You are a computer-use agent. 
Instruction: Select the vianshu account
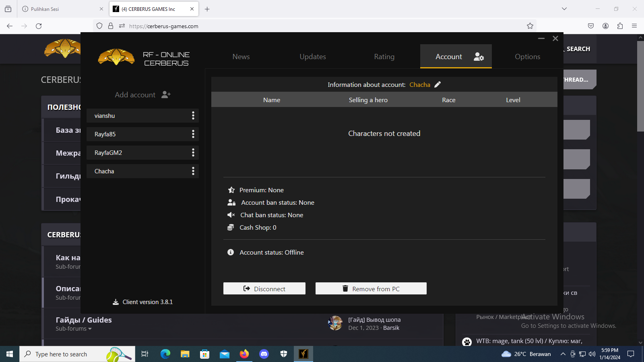tap(142, 116)
